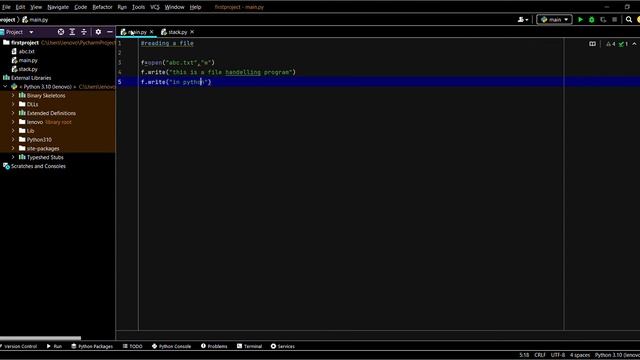640x360 pixels.
Task: Expand the Binary Skeletons node
Action: (x=13, y=96)
